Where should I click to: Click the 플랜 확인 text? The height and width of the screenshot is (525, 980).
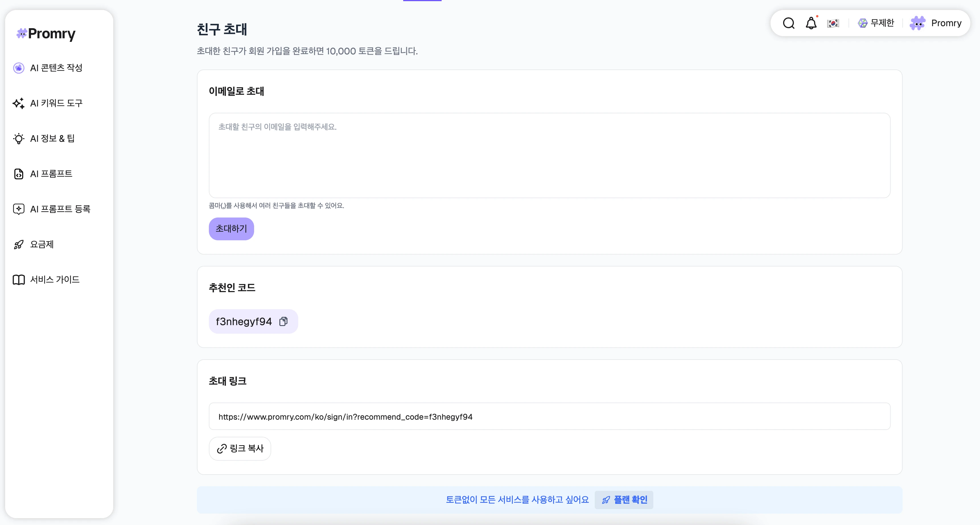(631, 500)
